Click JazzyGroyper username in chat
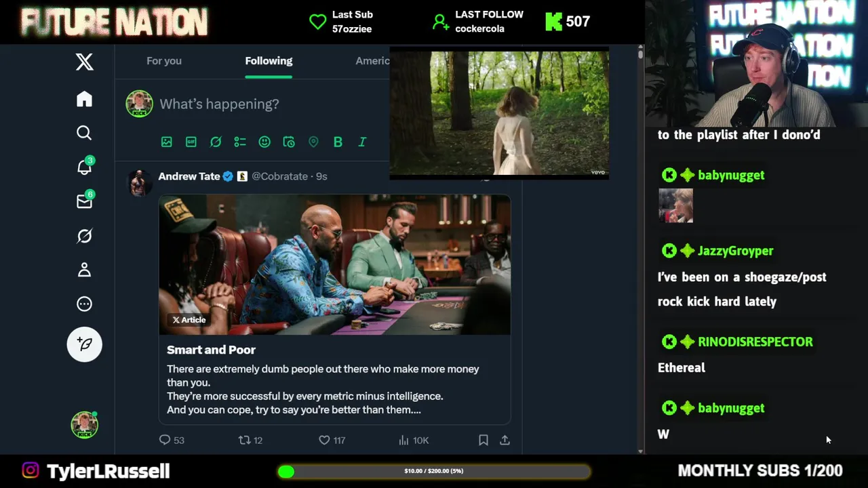 pos(735,251)
